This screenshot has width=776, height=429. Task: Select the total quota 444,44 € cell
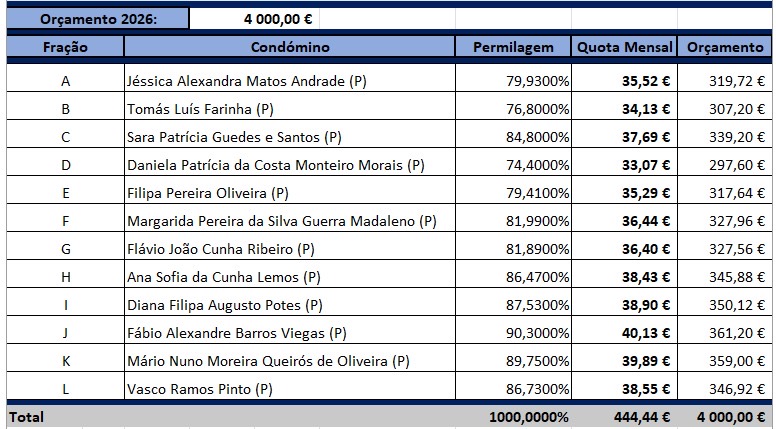[x=625, y=417]
